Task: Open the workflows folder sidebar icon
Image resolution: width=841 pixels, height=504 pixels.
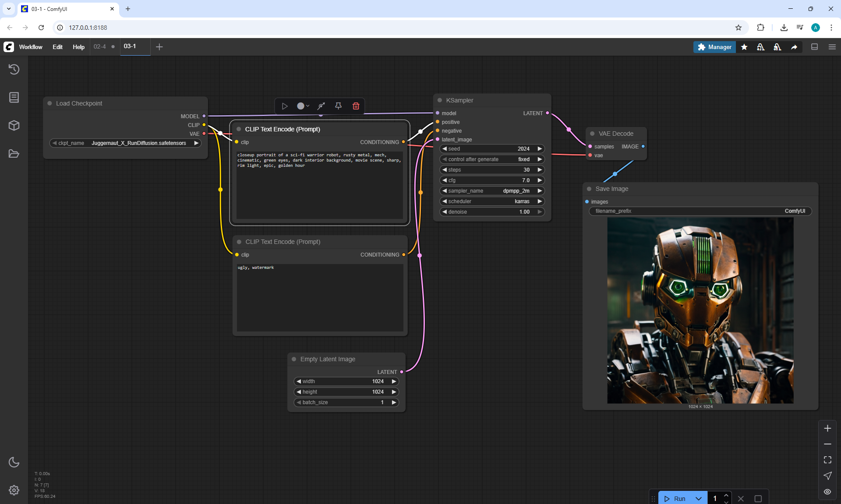Action: click(x=14, y=154)
